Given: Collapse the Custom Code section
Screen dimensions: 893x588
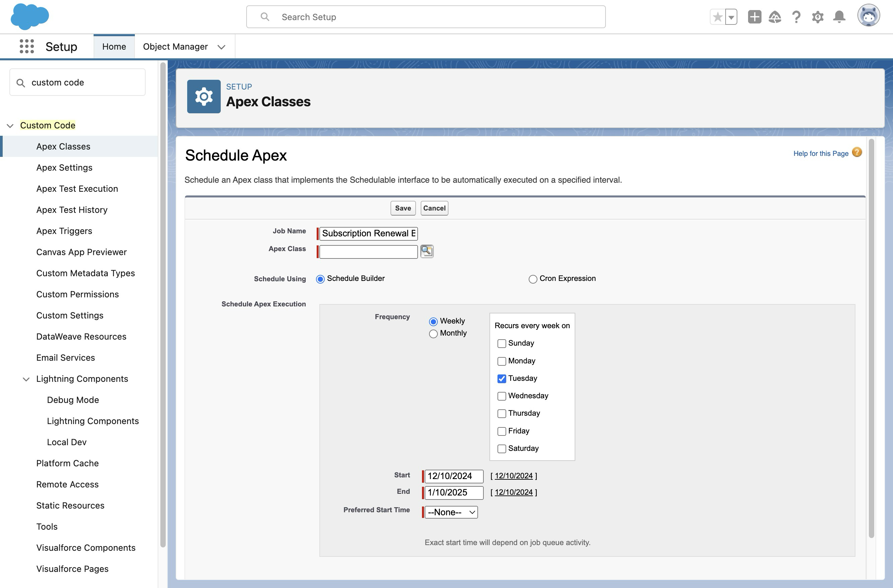Looking at the screenshot, I should 10,126.
